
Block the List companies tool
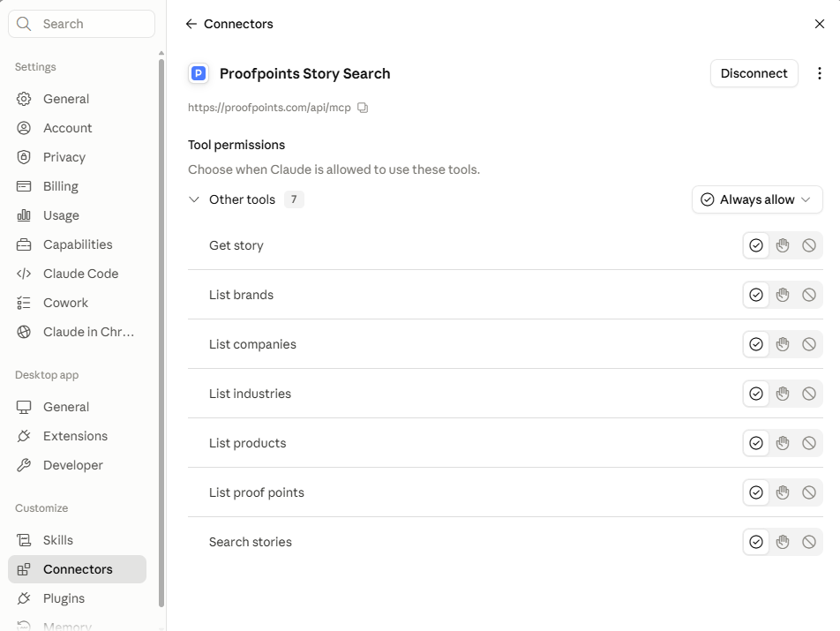click(x=809, y=344)
